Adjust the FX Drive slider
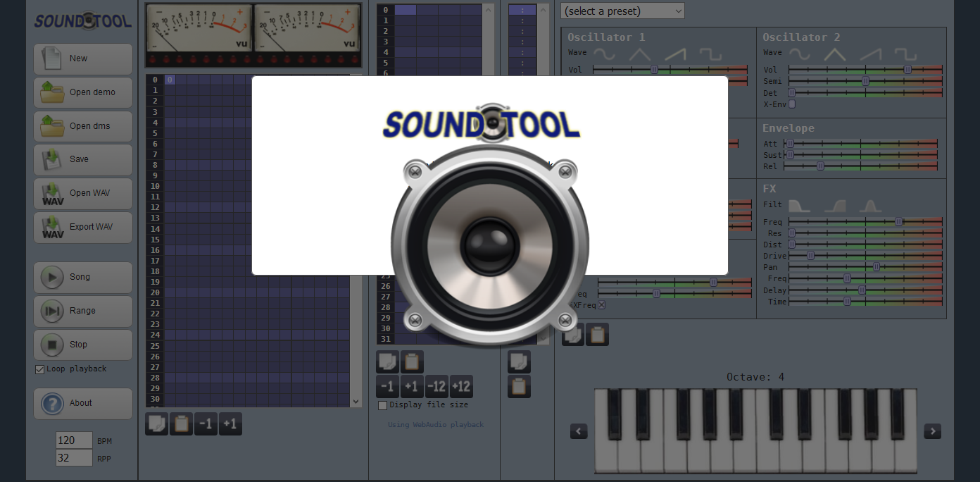Image resolution: width=980 pixels, height=482 pixels. click(x=865, y=256)
